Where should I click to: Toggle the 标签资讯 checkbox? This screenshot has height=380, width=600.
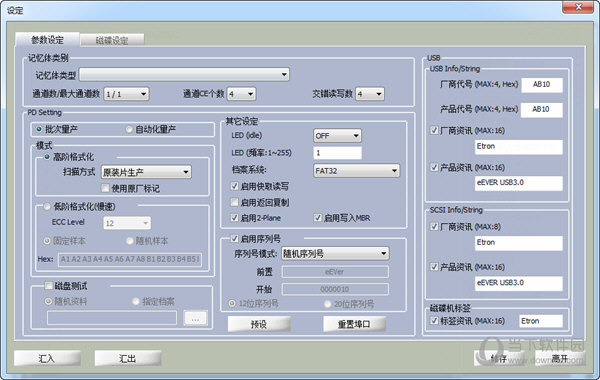tap(434, 321)
